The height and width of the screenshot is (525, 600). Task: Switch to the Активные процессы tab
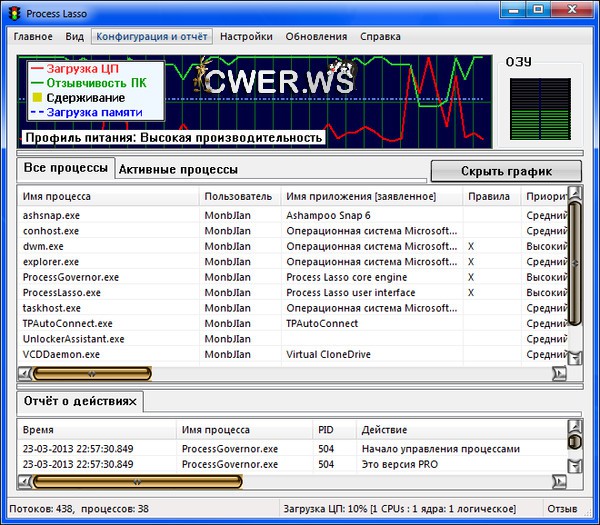pos(178,170)
